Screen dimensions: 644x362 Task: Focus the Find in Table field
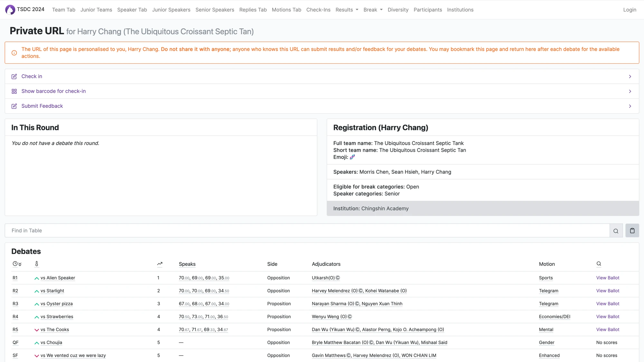[x=306, y=231]
